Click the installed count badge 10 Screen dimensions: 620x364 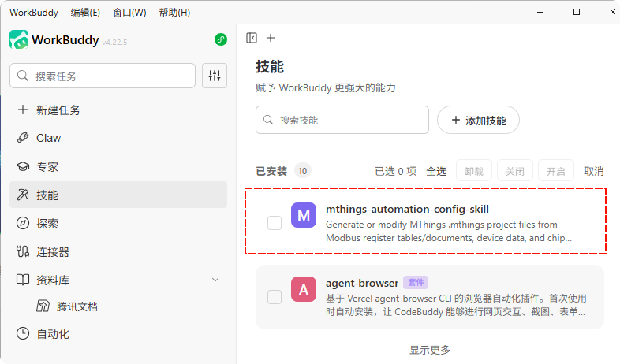click(302, 171)
